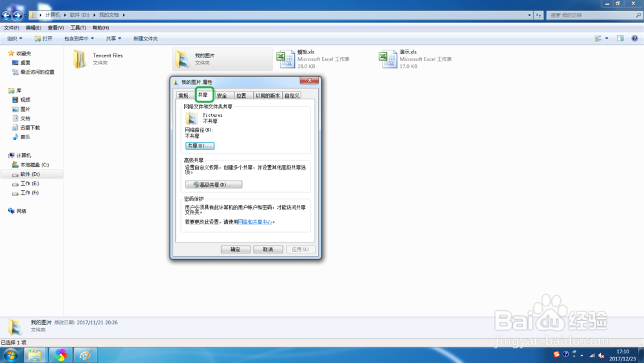Select the 我的图片 folder icon
644x363 pixels.
182,59
